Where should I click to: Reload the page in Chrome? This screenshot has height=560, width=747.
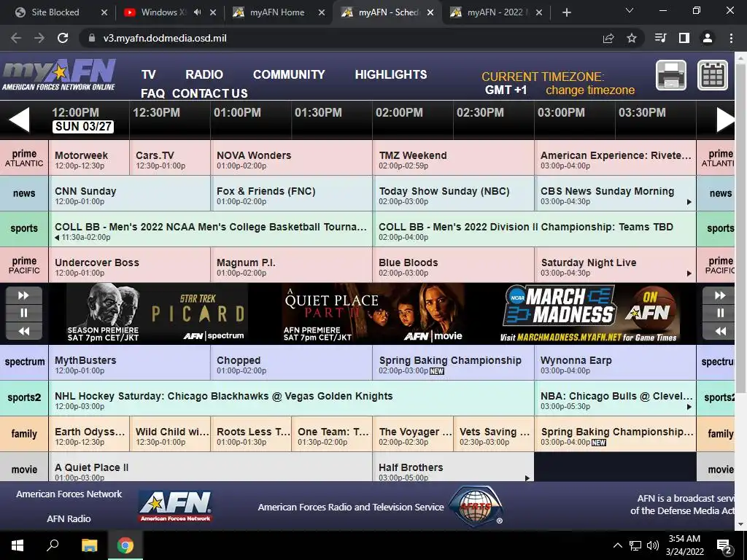click(x=63, y=38)
